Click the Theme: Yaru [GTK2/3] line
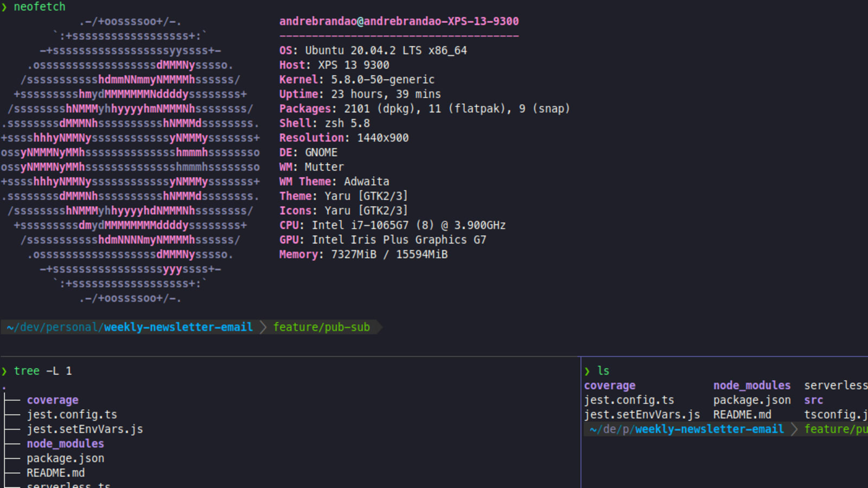Viewport: 868px width, 488px height. pyautogui.click(x=343, y=196)
